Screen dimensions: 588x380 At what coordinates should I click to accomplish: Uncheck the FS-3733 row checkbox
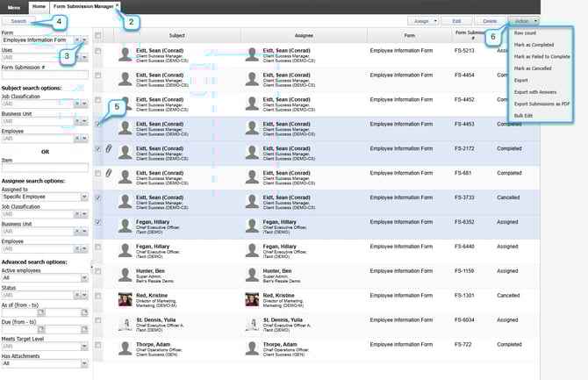[x=98, y=197]
